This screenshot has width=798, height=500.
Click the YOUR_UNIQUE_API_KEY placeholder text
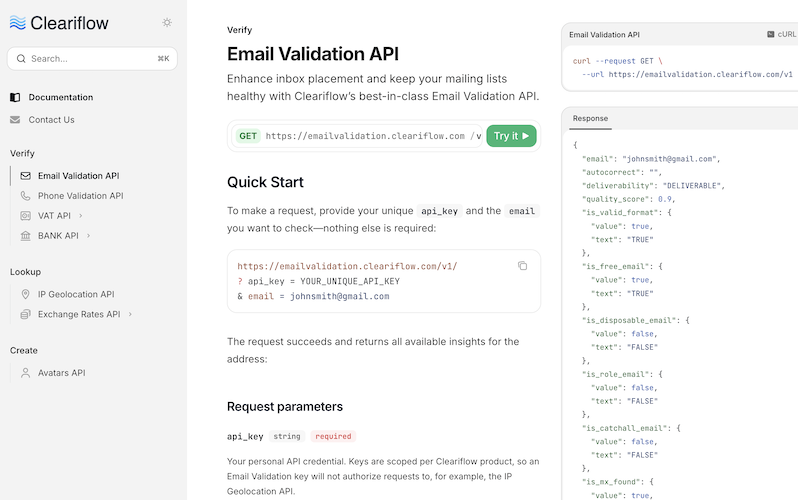pyautogui.click(x=350, y=281)
